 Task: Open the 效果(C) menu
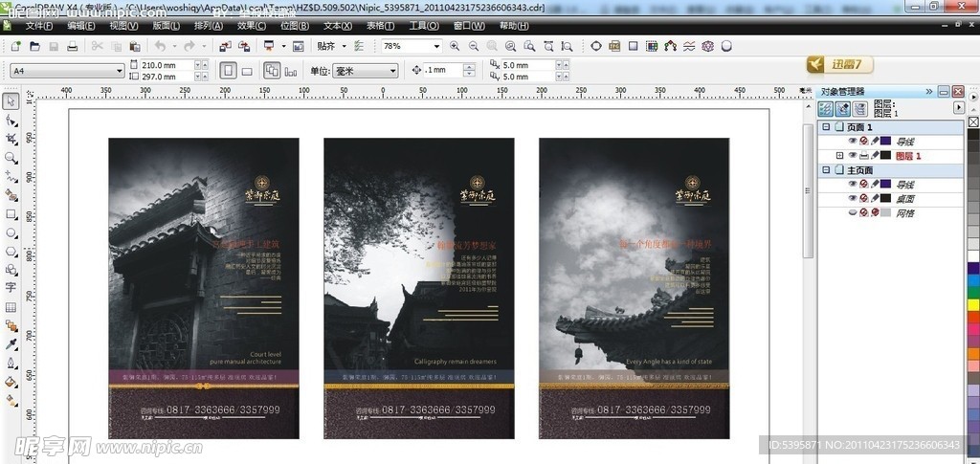252,26
